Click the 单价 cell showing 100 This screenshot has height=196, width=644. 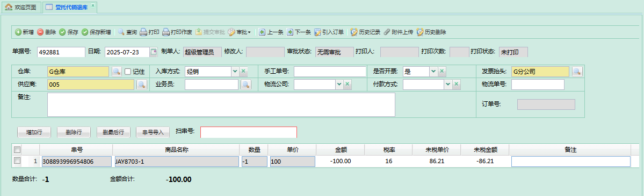click(292, 162)
